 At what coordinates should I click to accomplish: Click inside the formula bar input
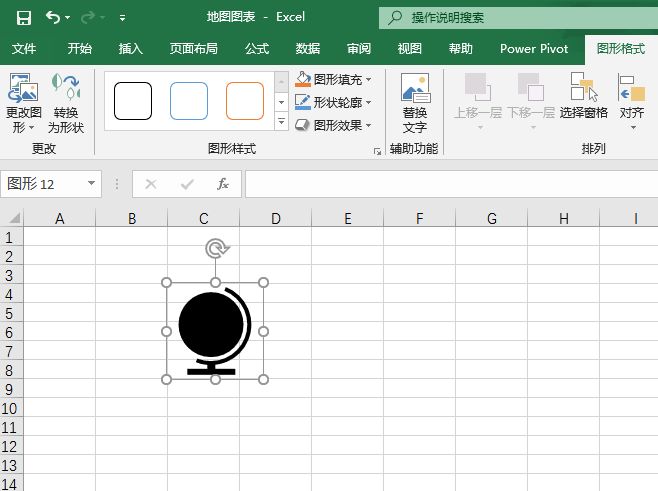pyautogui.click(x=452, y=184)
